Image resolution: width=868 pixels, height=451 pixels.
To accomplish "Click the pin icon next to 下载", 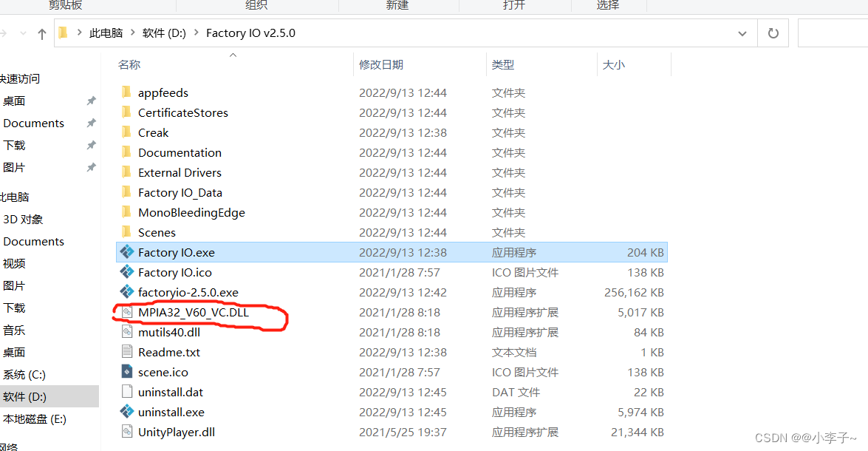I will tap(92, 145).
